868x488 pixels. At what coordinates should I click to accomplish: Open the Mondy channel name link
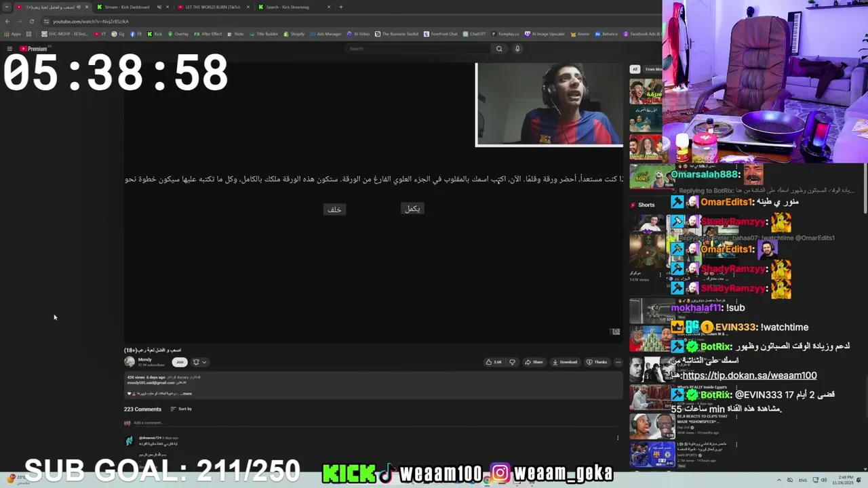pos(144,359)
